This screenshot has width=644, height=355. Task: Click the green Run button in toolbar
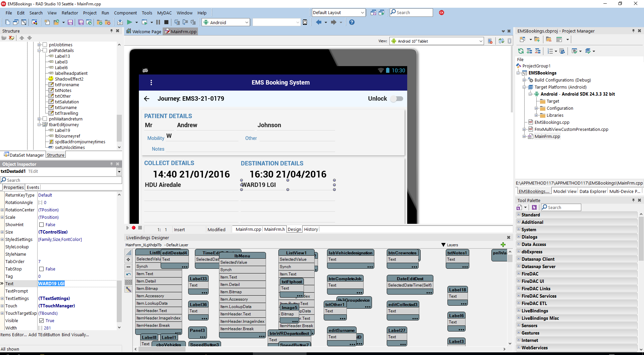[x=129, y=22]
